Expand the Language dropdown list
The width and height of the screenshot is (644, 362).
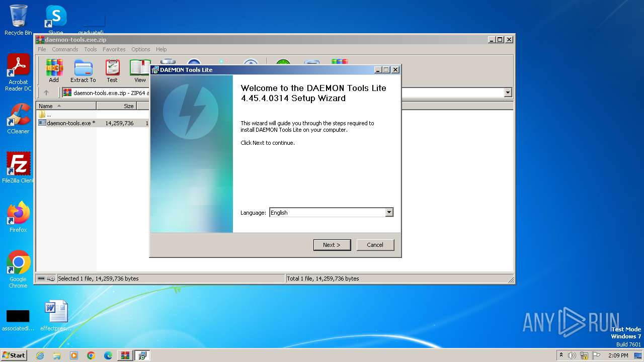coord(389,213)
